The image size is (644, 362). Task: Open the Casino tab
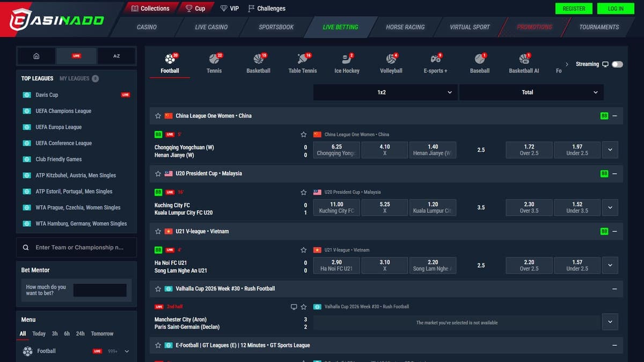[147, 27]
